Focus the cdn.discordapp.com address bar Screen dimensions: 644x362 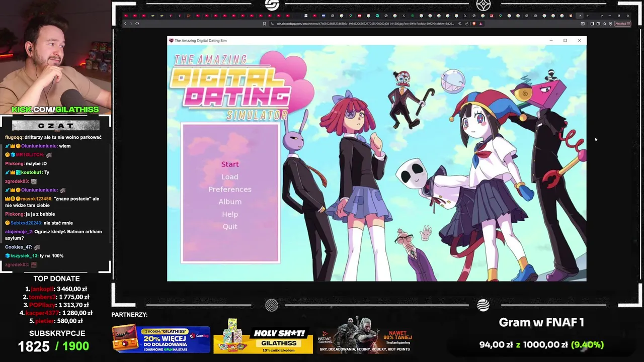tap(365, 24)
